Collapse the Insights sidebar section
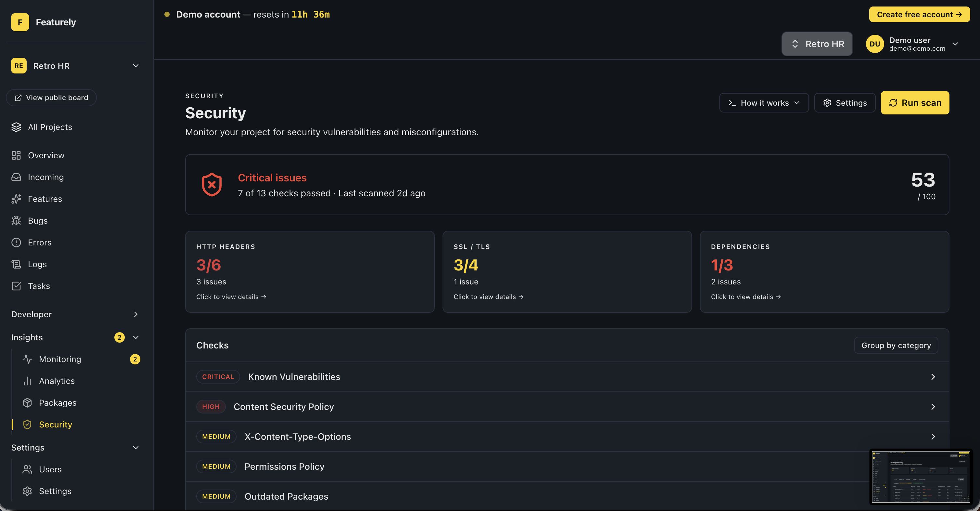Image resolution: width=980 pixels, height=511 pixels. [x=135, y=337]
